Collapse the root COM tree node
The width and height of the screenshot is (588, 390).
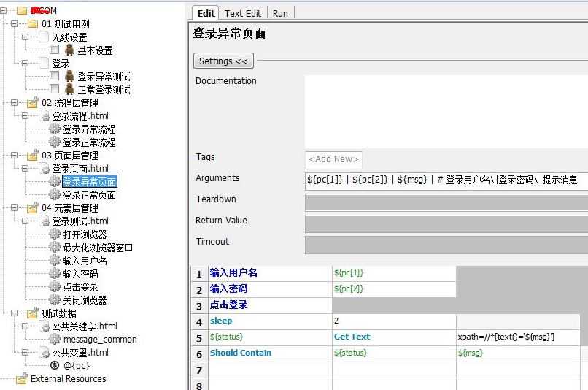point(4,10)
